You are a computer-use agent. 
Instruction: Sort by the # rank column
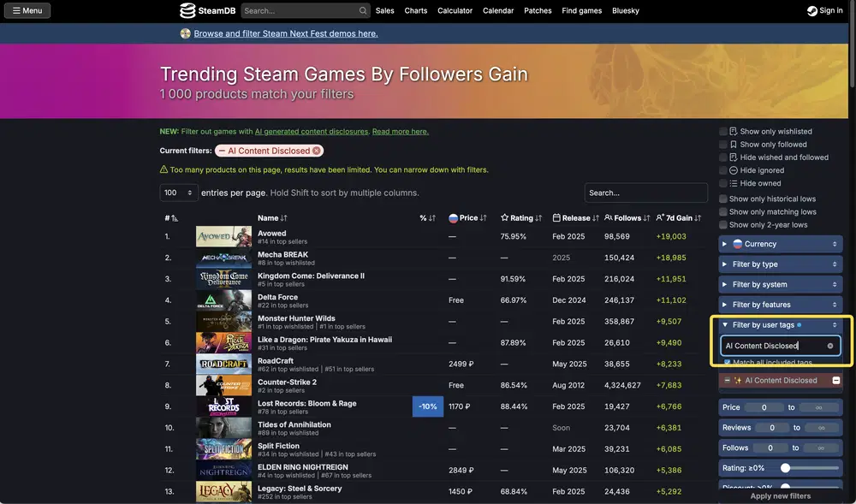click(171, 218)
